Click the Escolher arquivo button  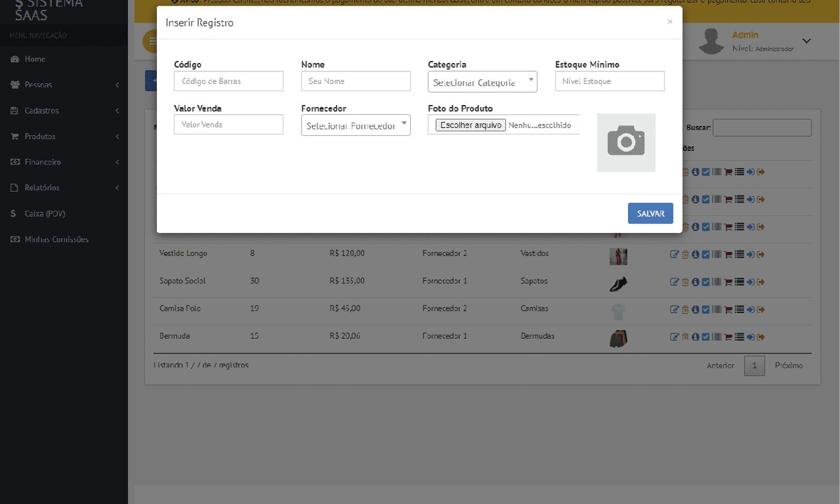tap(470, 125)
